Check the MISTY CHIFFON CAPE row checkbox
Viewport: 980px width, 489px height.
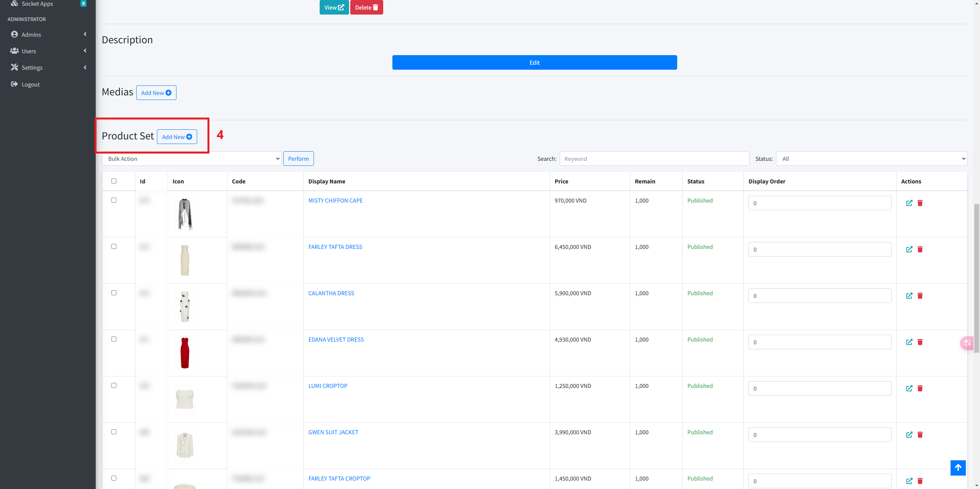pyautogui.click(x=114, y=200)
